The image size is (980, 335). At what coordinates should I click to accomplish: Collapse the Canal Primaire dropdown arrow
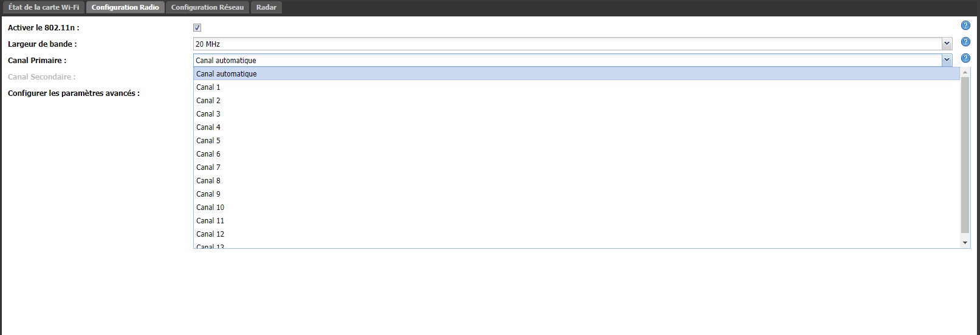[947, 60]
